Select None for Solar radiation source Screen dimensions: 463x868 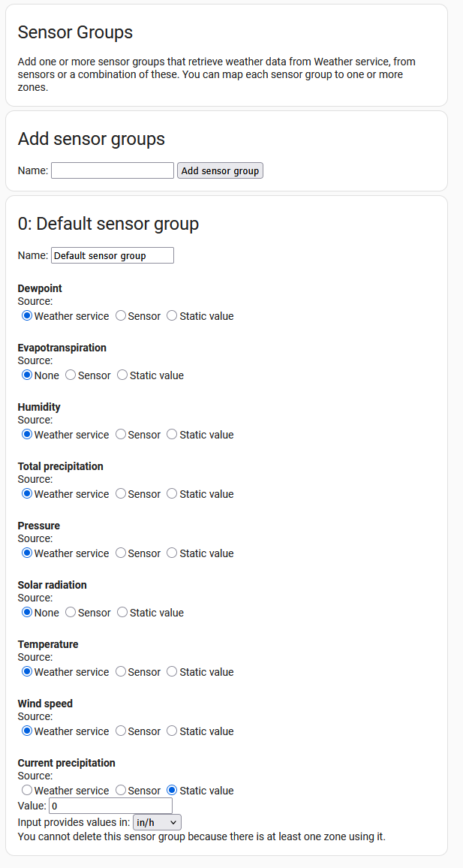point(27,613)
